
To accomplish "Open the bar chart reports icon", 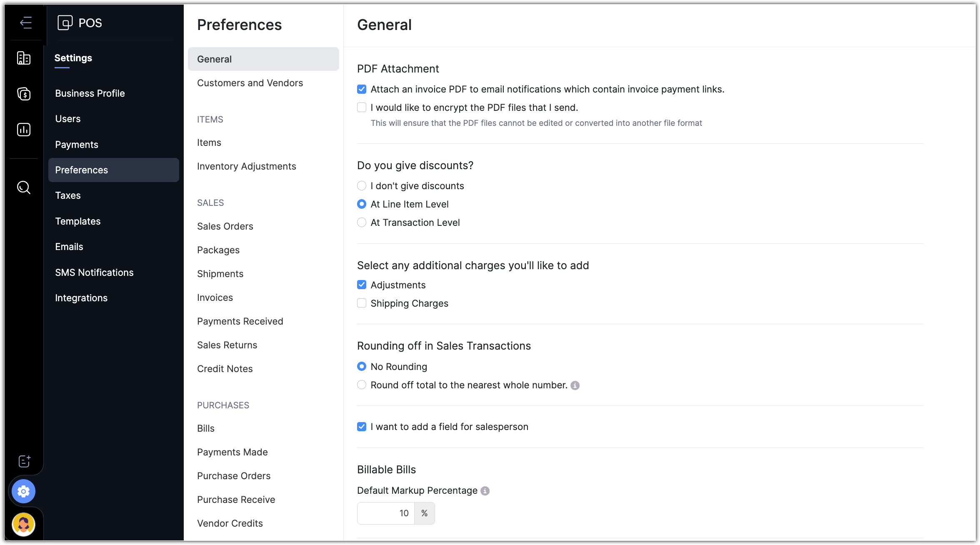I will [x=24, y=130].
